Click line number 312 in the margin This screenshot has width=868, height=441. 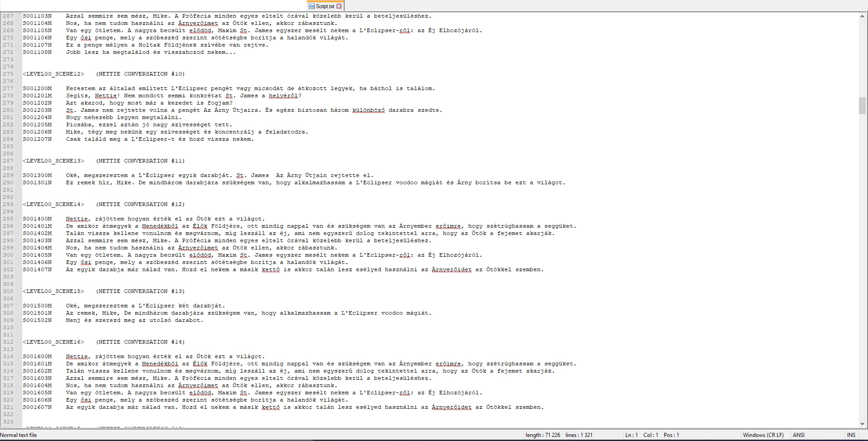pyautogui.click(x=8, y=342)
